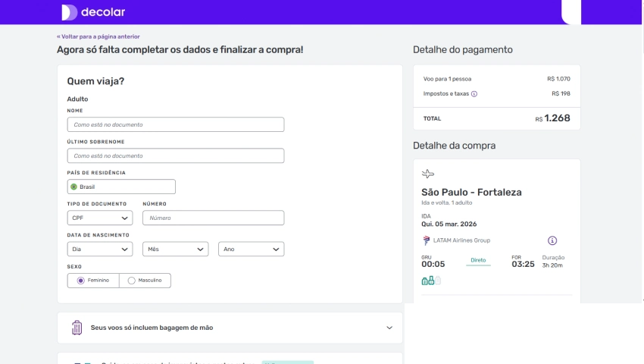
Task: Select the Masculino radio option
Action: pos(132,281)
